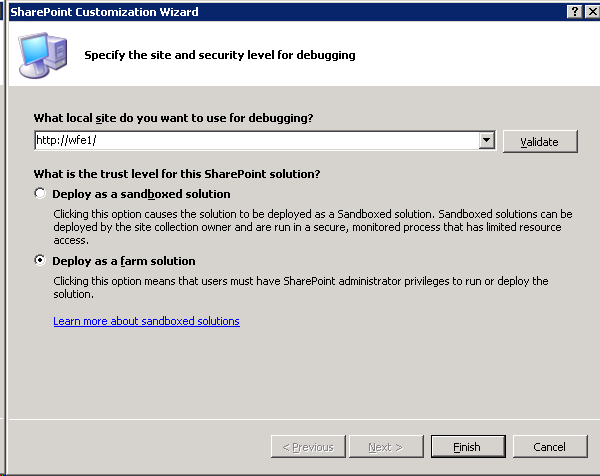Close the SharePoint Customization Wizard

click(x=592, y=12)
